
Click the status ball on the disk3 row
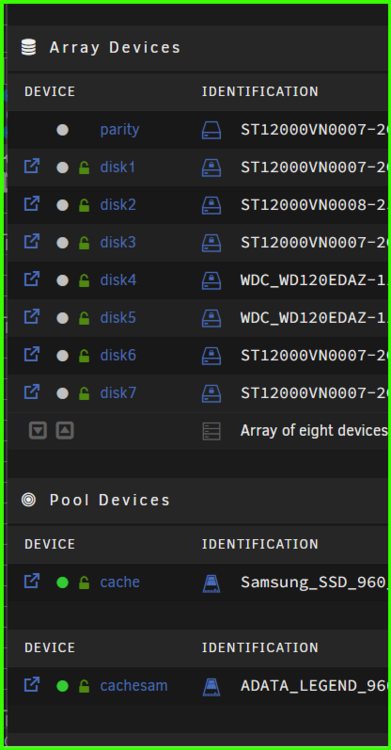click(x=62, y=243)
